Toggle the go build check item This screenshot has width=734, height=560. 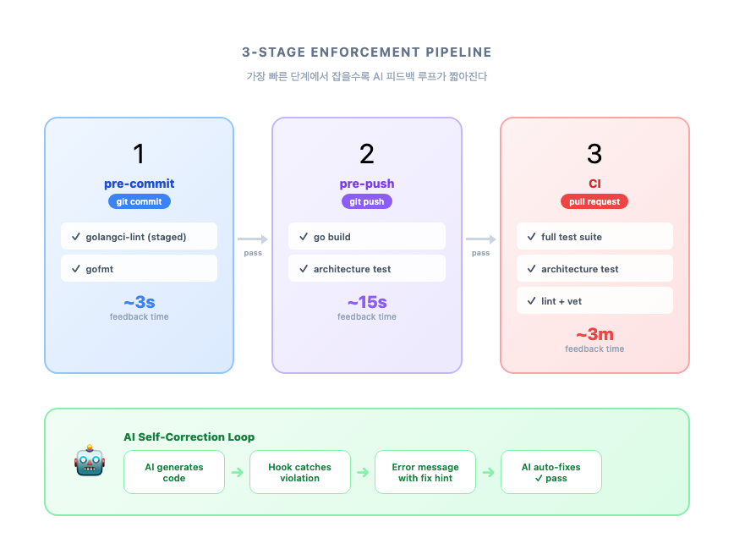point(366,237)
